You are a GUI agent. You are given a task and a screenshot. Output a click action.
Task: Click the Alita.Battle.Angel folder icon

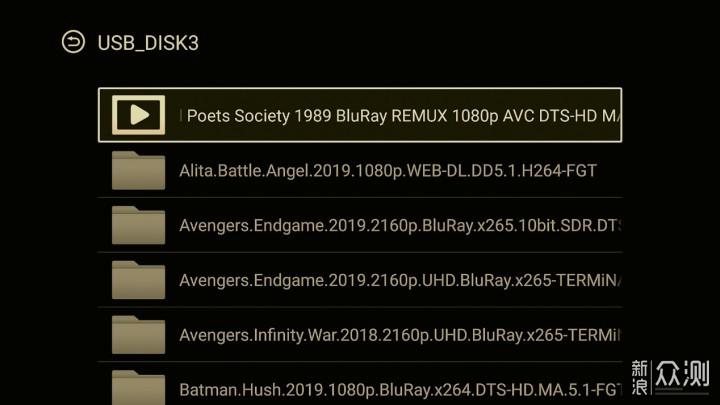pyautogui.click(x=138, y=170)
